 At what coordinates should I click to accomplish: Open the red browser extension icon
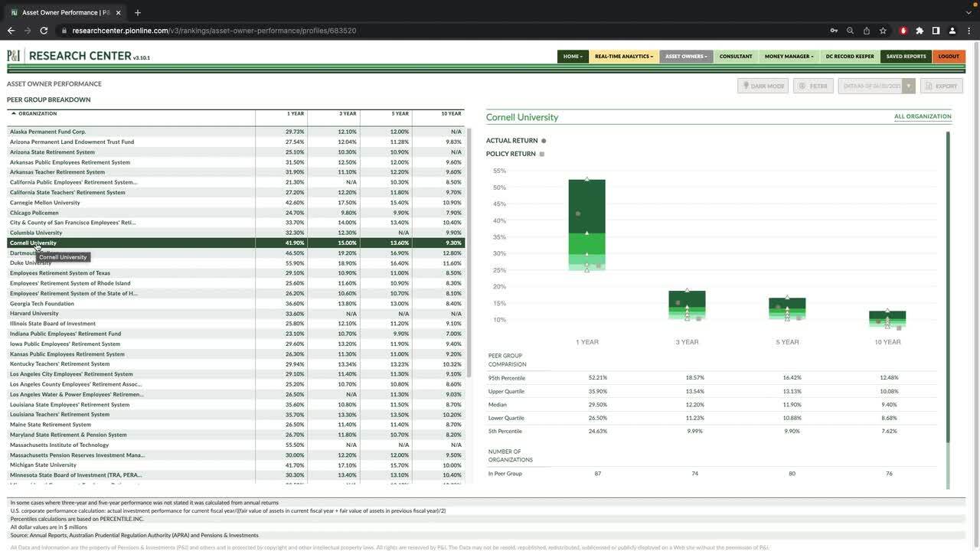pos(903,31)
